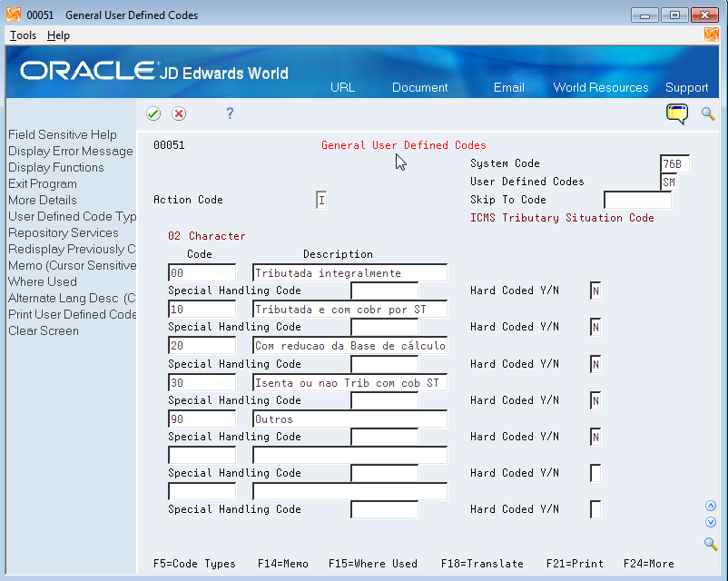
Task: Click description Isenta ou nao Trib com cob ST
Action: click(350, 383)
